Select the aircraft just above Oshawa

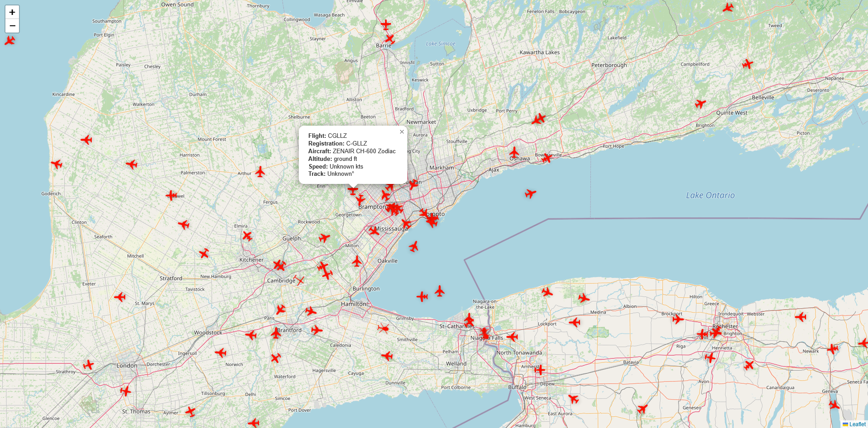[514, 152]
